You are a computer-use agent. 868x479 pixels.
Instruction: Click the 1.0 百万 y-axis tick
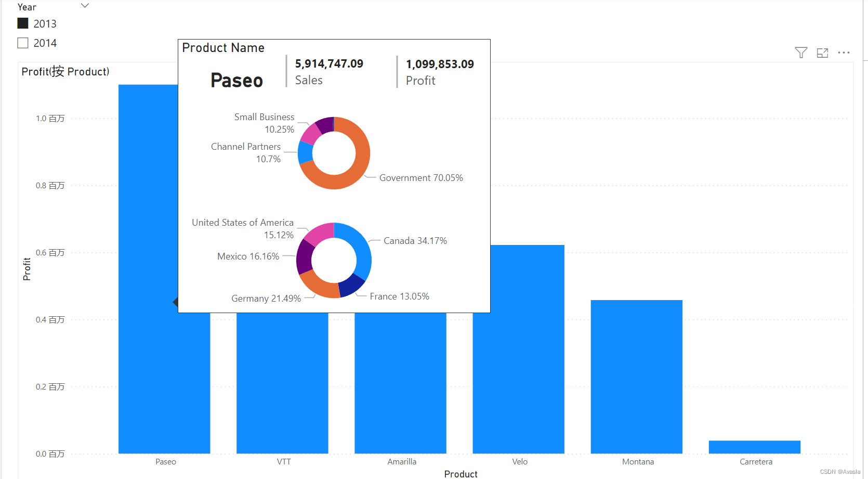(50, 119)
